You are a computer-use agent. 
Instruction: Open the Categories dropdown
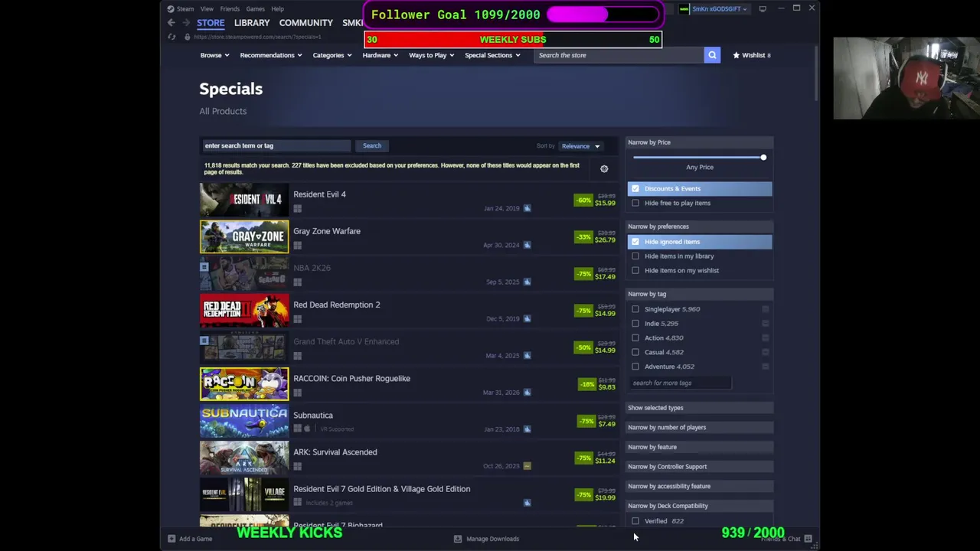click(332, 55)
